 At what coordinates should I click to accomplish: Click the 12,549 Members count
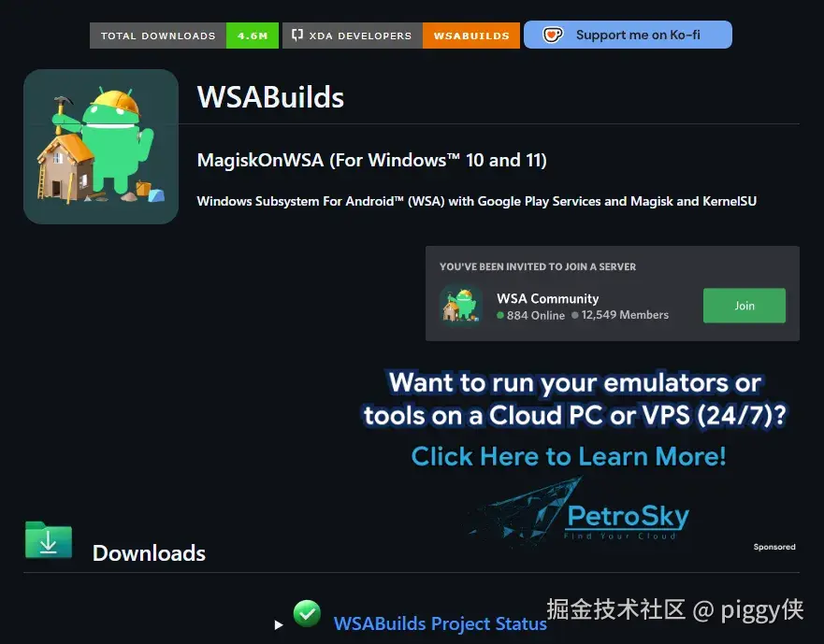(620, 315)
